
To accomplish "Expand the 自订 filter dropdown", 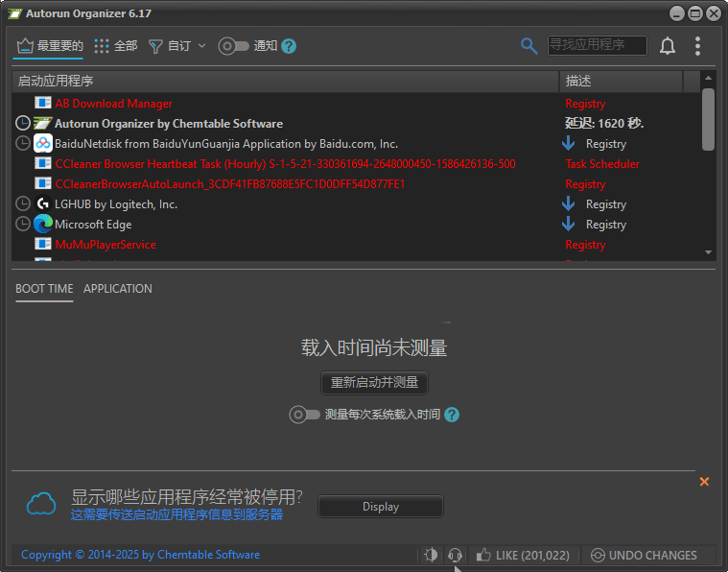I will (177, 46).
